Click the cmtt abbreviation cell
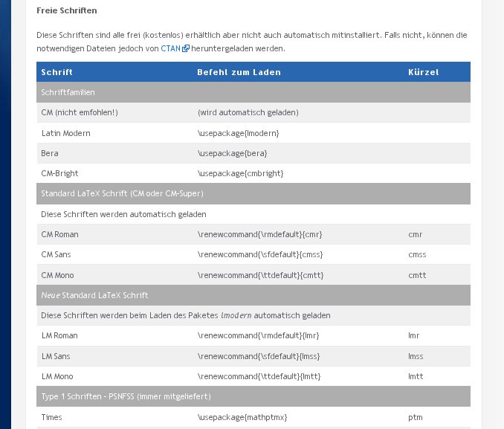The image size is (504, 429). [416, 275]
